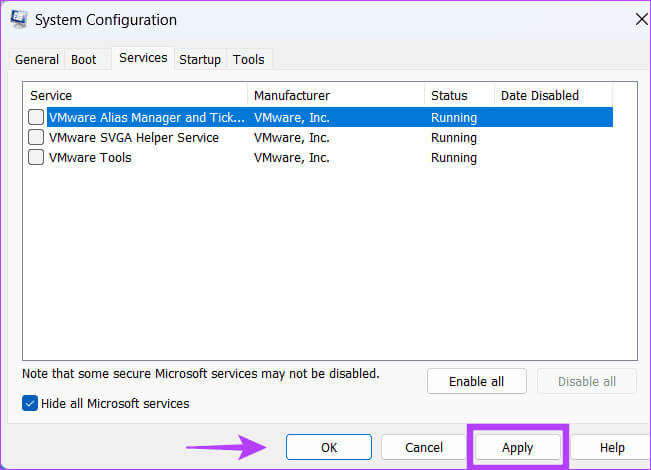Click Running status of VMware SVGA Helper
The image size is (651, 470).
coord(454,137)
